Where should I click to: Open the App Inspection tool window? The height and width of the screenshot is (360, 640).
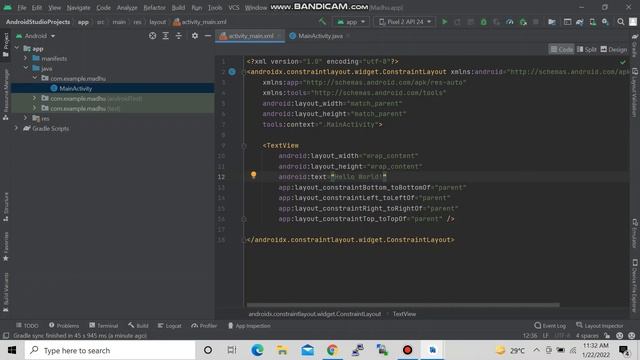(249, 326)
